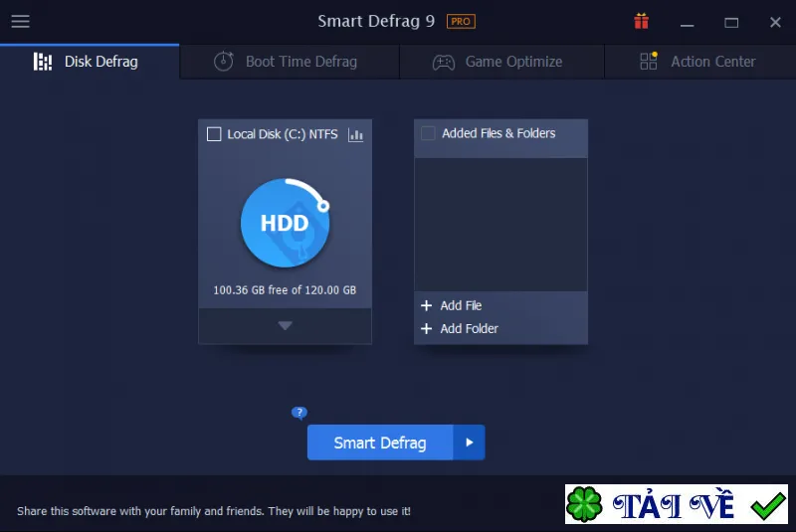Tick the Added Files & Folders checkbox
Screen dimensions: 796x532
coord(428,133)
